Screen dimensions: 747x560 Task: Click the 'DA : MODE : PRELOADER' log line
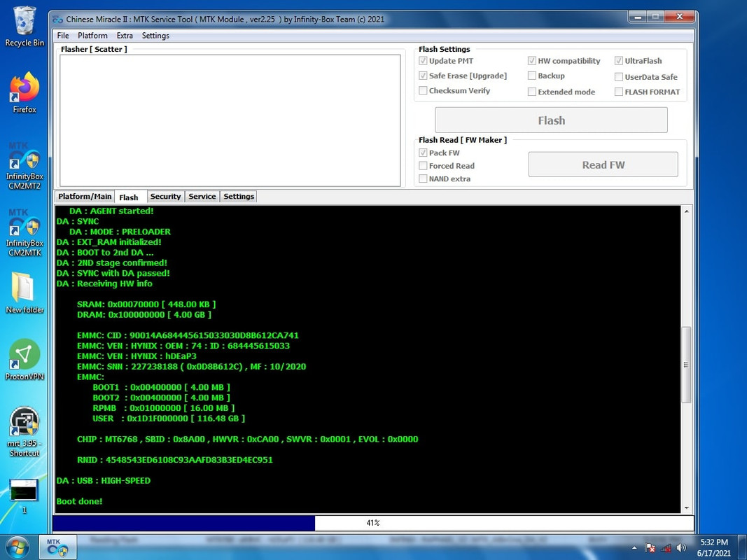pos(120,232)
